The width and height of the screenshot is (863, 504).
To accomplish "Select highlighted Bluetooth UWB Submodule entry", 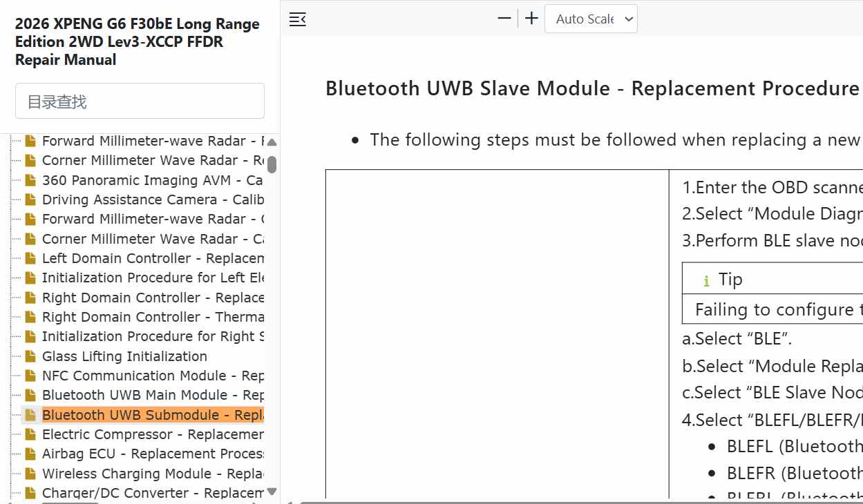I will 153,415.
